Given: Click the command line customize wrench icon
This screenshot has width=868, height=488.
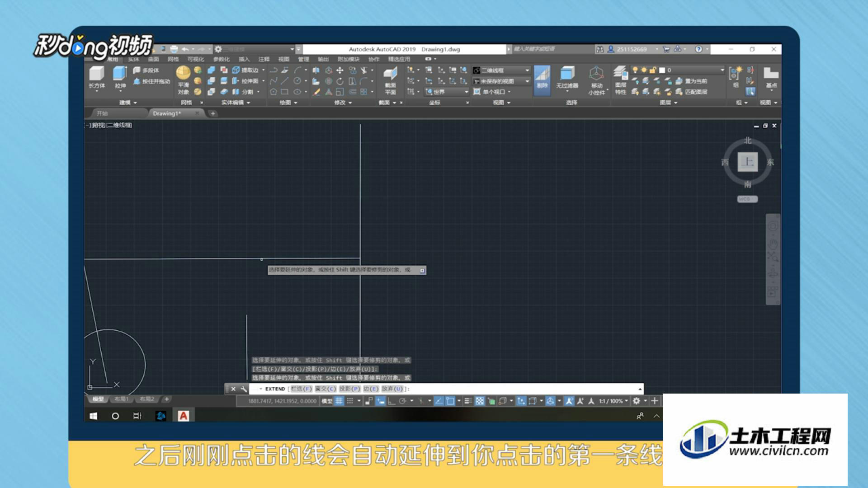Looking at the screenshot, I should coord(244,389).
